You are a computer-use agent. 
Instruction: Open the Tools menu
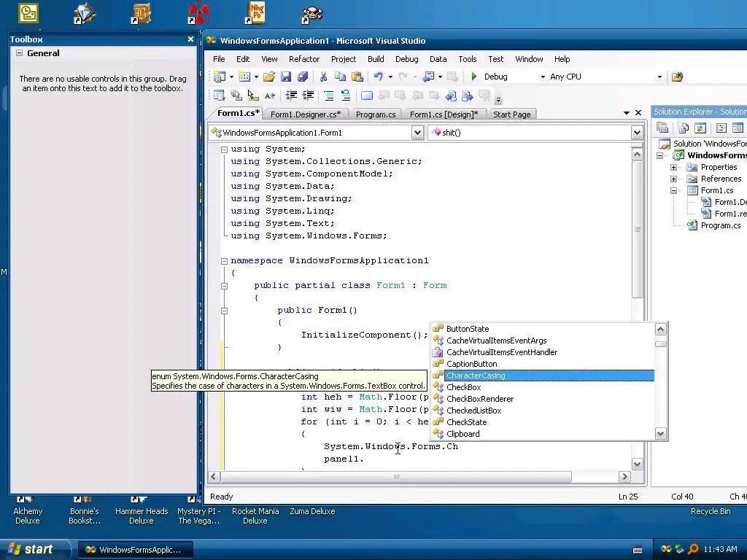[468, 59]
